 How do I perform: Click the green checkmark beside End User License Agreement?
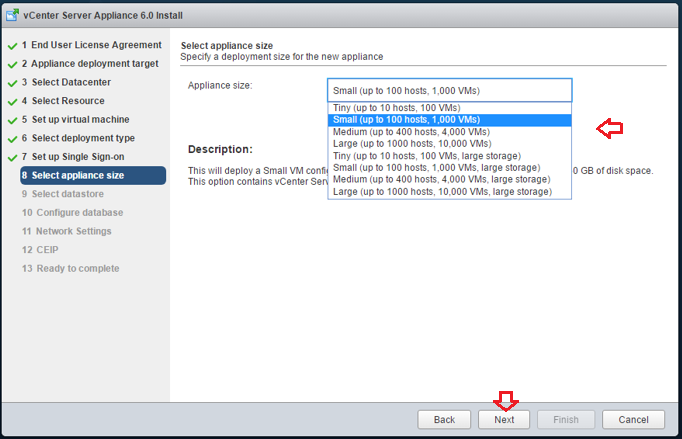[13, 46]
